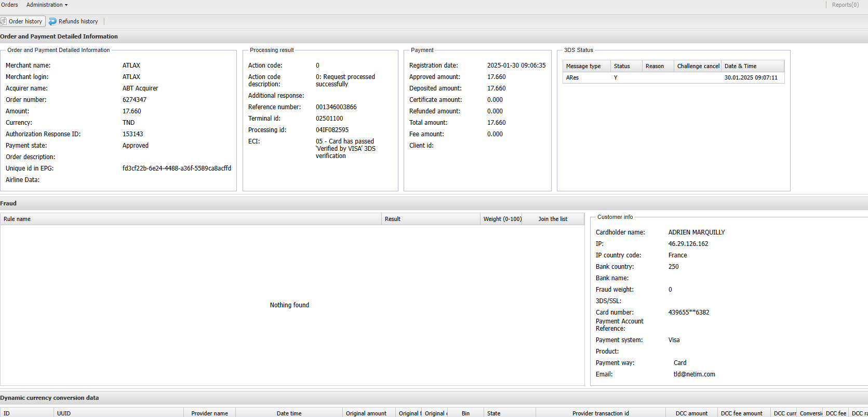Click the Join the list column header

click(x=553, y=219)
